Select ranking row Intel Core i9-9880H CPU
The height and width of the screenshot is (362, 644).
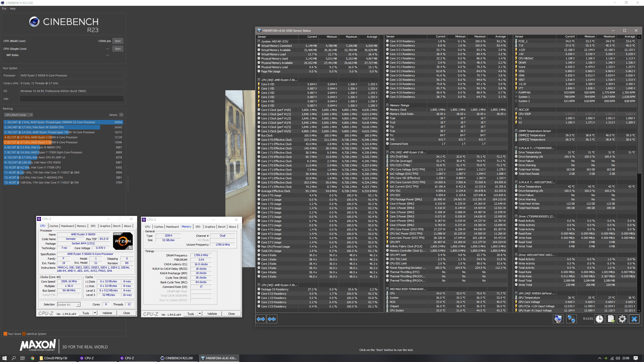[63, 147]
